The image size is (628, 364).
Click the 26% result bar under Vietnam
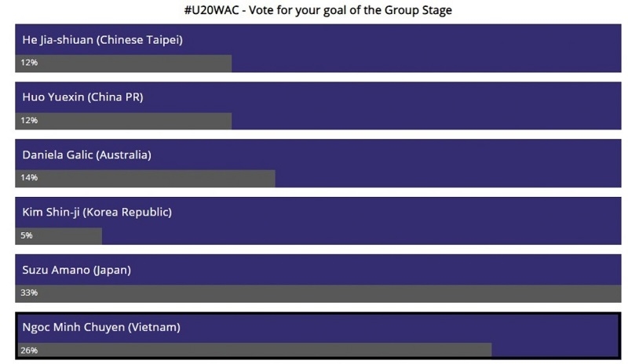click(254, 350)
